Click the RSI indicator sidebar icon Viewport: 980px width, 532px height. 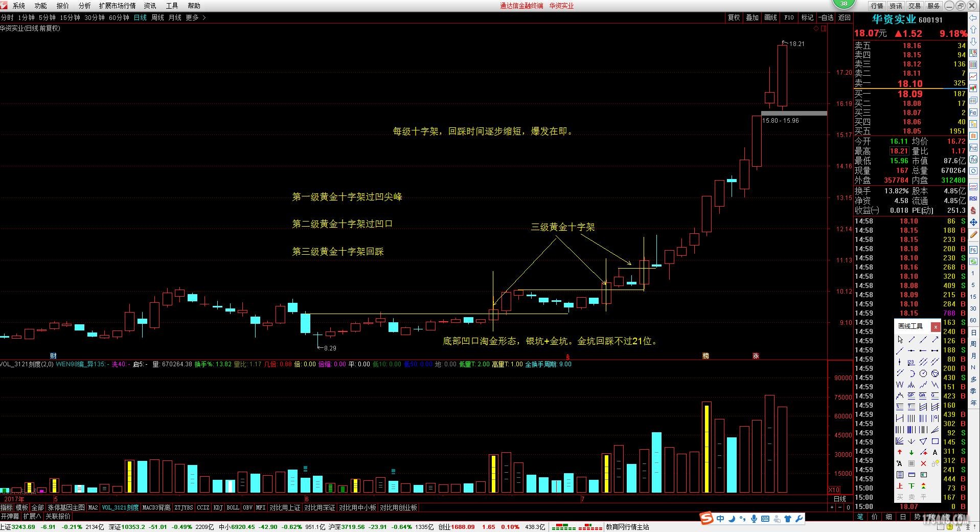click(973, 198)
